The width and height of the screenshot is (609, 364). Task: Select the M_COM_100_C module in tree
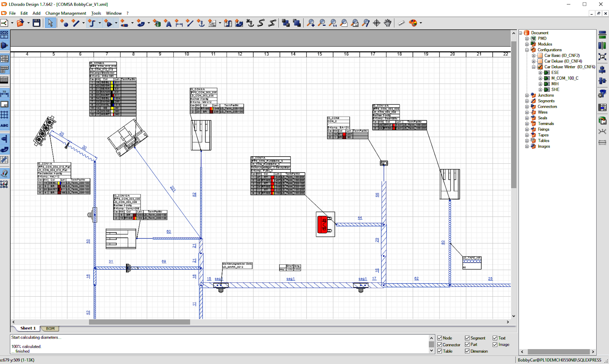point(565,78)
